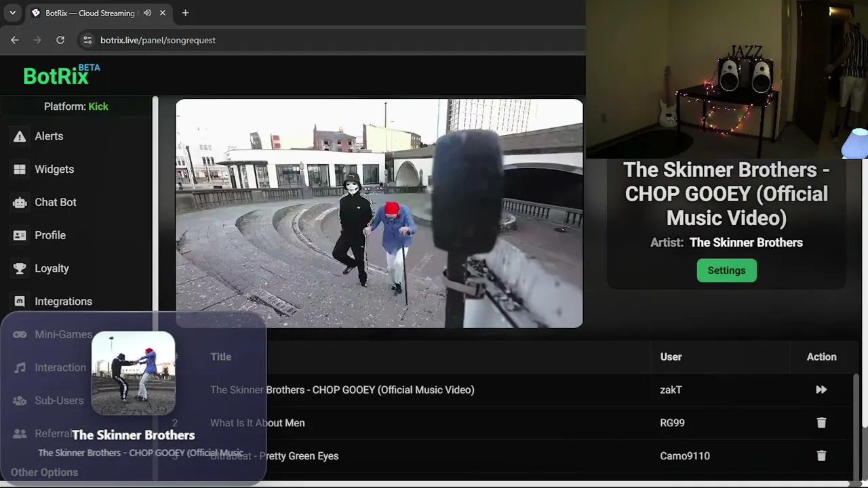Image resolution: width=868 pixels, height=488 pixels.
Task: Select the "What Is It About Men" title
Action: [258, 423]
